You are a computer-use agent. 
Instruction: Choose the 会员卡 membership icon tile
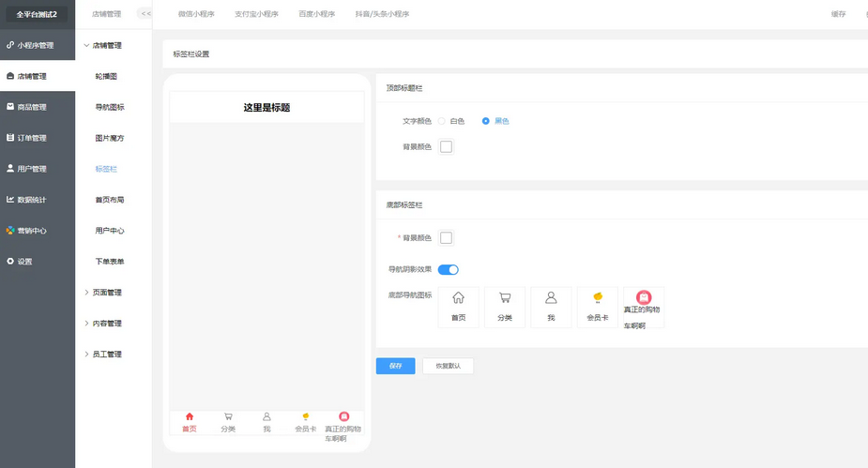click(x=597, y=307)
